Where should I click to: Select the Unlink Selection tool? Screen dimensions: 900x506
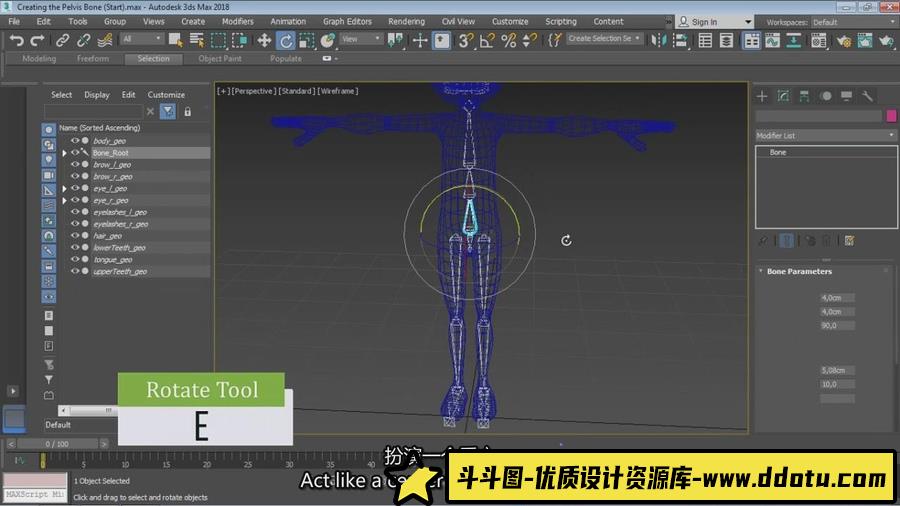[x=83, y=40]
